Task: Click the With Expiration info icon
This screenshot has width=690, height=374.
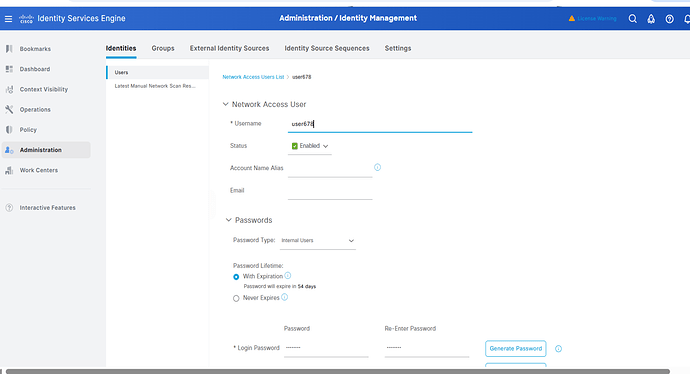Action: tap(287, 276)
